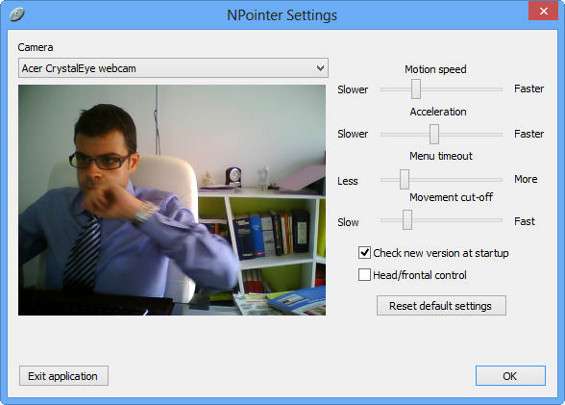The image size is (565, 405).
Task: Click the Movement cut-off slider thumb
Action: pyautogui.click(x=407, y=220)
